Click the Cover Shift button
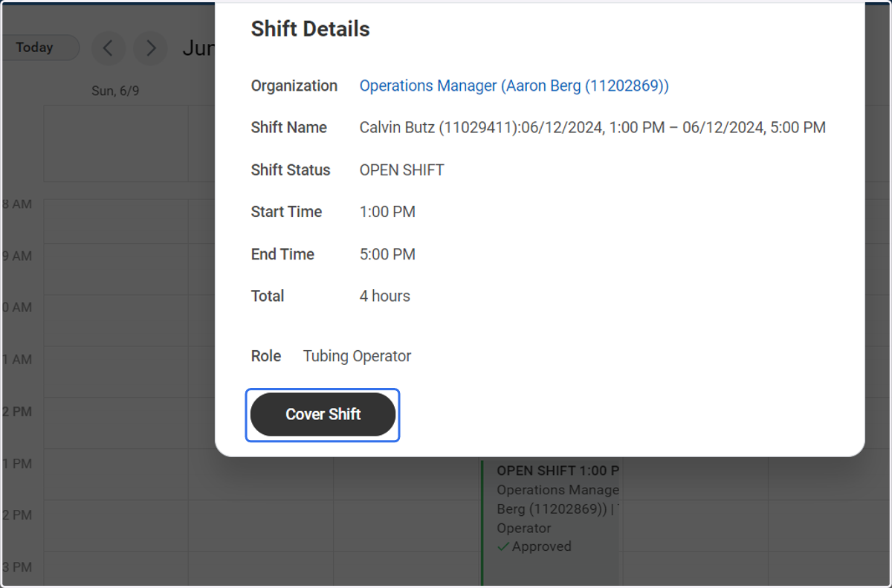892x588 pixels. pyautogui.click(x=323, y=415)
